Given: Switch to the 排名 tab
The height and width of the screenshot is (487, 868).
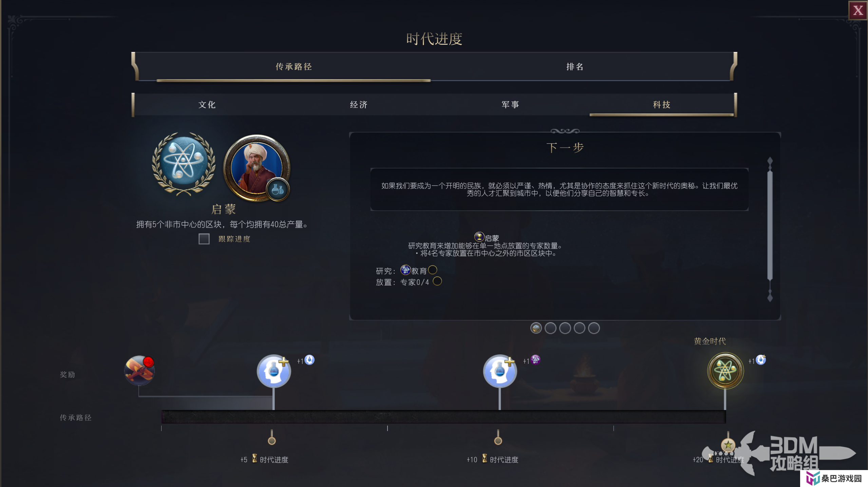Looking at the screenshot, I should coord(575,66).
